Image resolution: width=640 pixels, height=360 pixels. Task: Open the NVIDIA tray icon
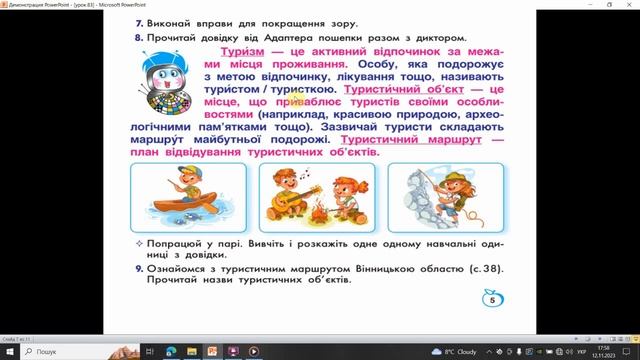point(539,352)
